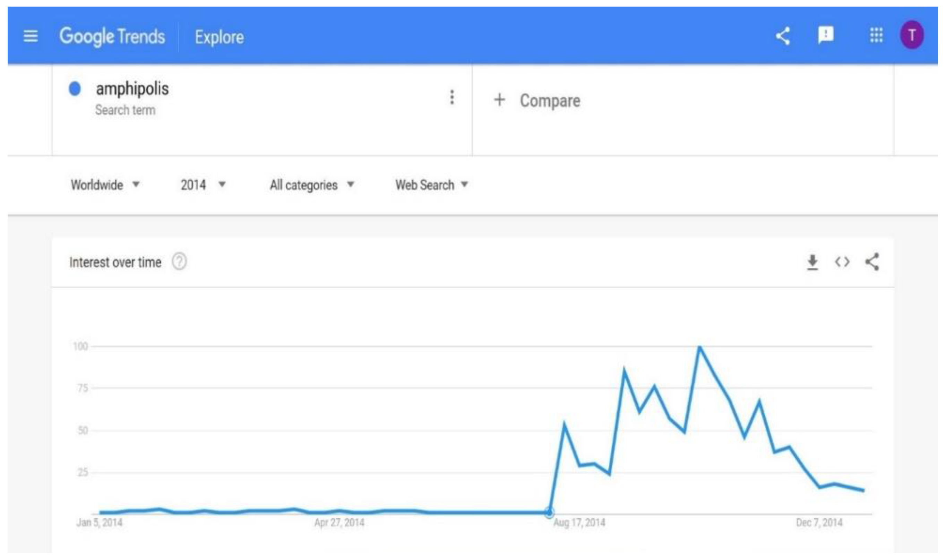This screenshot has width=946, height=560.
Task: Open the send feedback icon
Action: (x=826, y=35)
